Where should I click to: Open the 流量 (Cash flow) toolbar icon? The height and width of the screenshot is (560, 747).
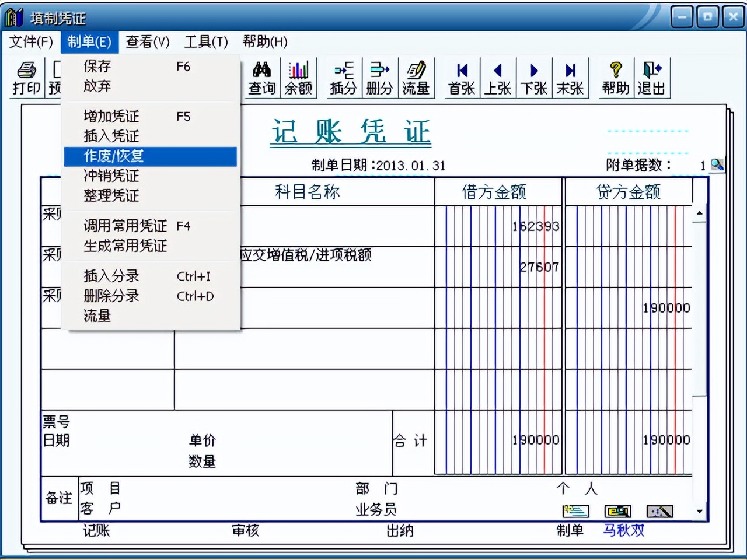pos(417,78)
